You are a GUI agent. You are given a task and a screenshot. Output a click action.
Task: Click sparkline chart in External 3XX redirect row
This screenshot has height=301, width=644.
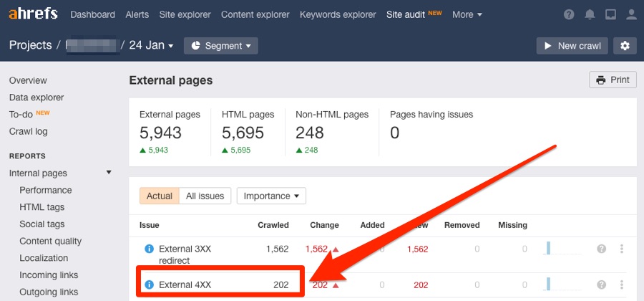(x=562, y=249)
